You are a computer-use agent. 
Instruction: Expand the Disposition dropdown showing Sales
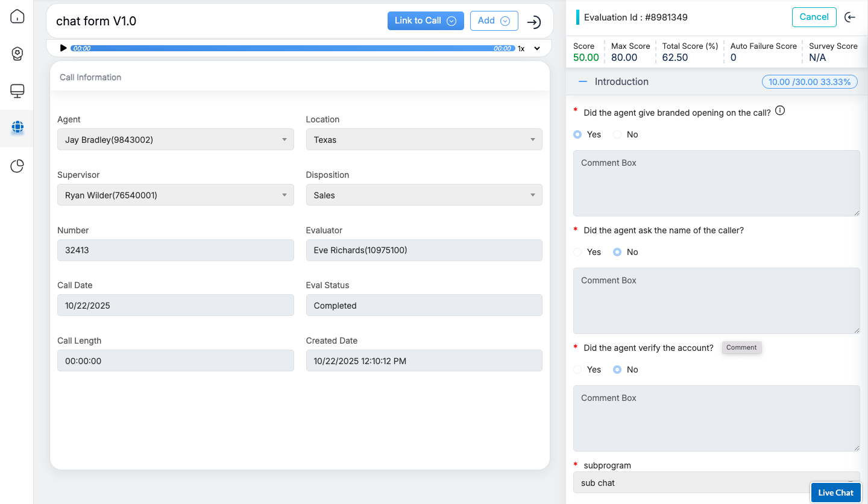(424, 195)
